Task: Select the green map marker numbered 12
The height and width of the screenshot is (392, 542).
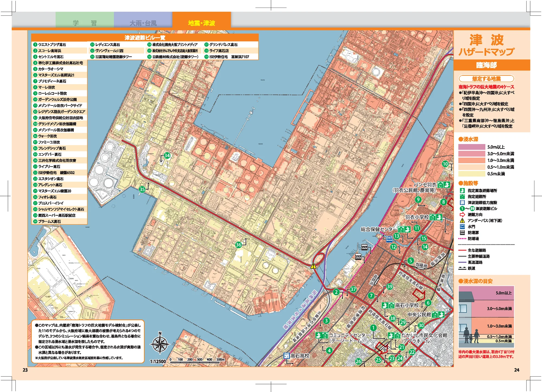Action: click(393, 247)
